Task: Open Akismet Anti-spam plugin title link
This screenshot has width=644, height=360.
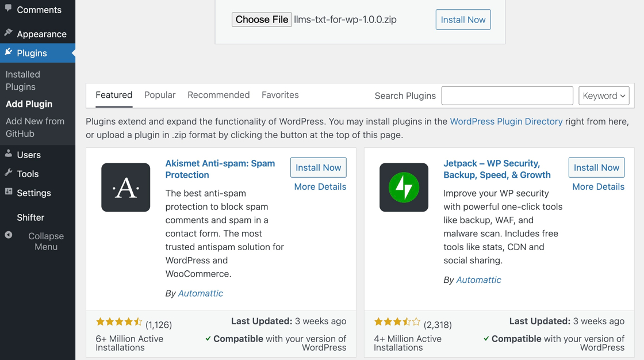Action: (x=220, y=169)
